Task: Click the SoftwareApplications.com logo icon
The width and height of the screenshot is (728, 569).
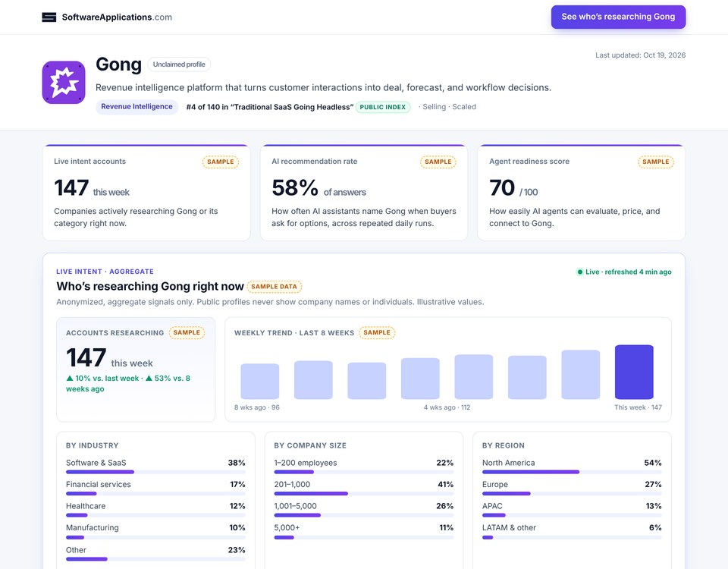Action: pyautogui.click(x=49, y=17)
